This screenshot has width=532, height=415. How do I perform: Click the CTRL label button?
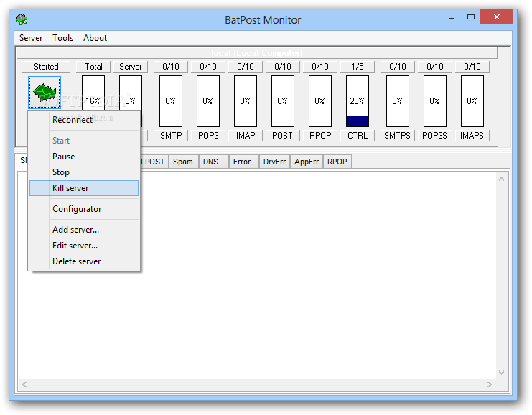point(358,136)
